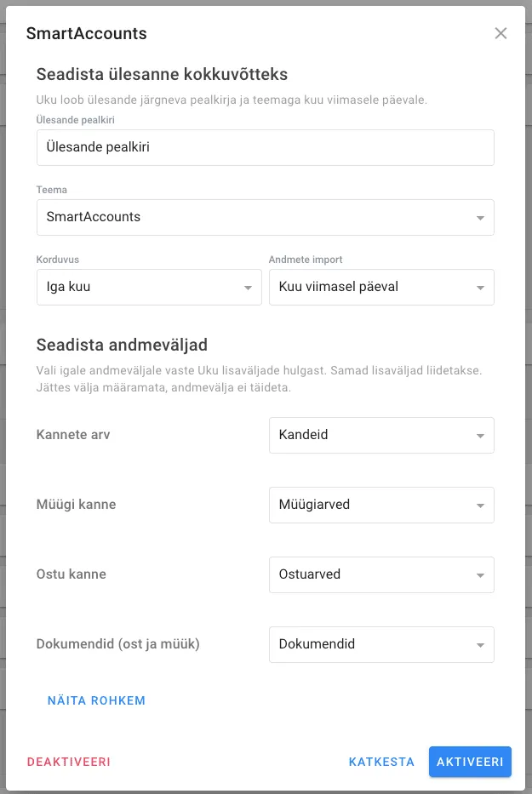Click the Deaktiveeri button
The width and height of the screenshot is (532, 794).
point(68,762)
